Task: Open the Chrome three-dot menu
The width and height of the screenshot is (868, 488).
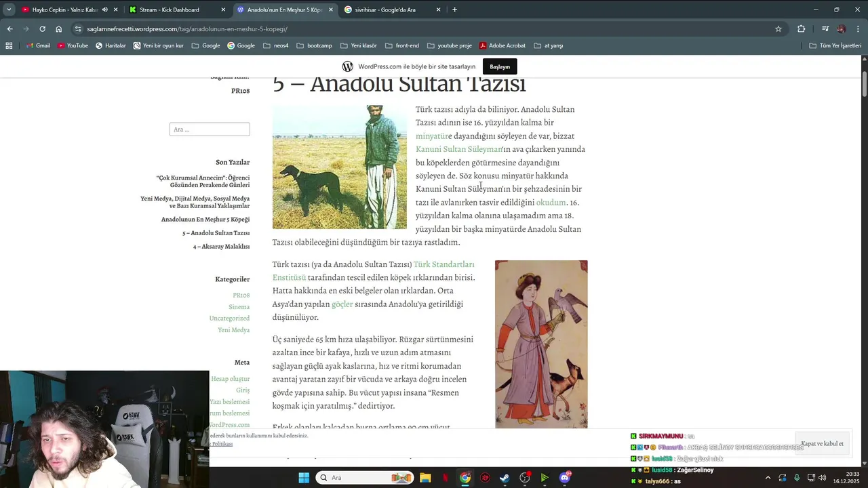Action: (858, 28)
